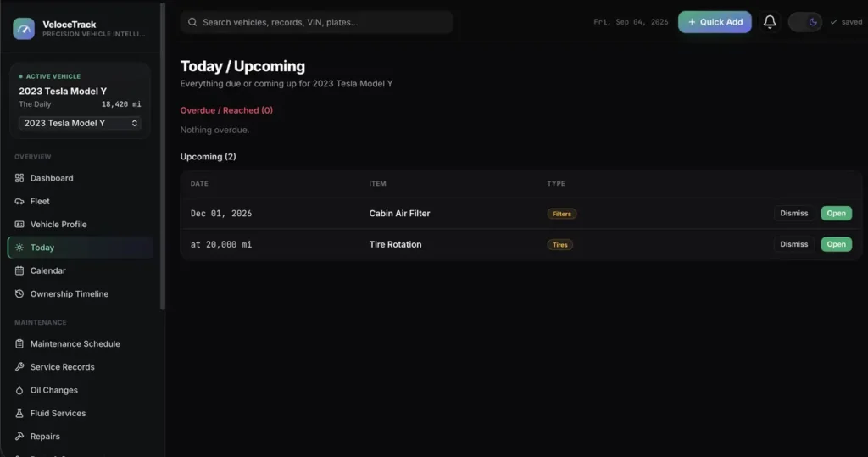
Task: Click the Oil Changes droplet icon
Action: [x=19, y=390]
